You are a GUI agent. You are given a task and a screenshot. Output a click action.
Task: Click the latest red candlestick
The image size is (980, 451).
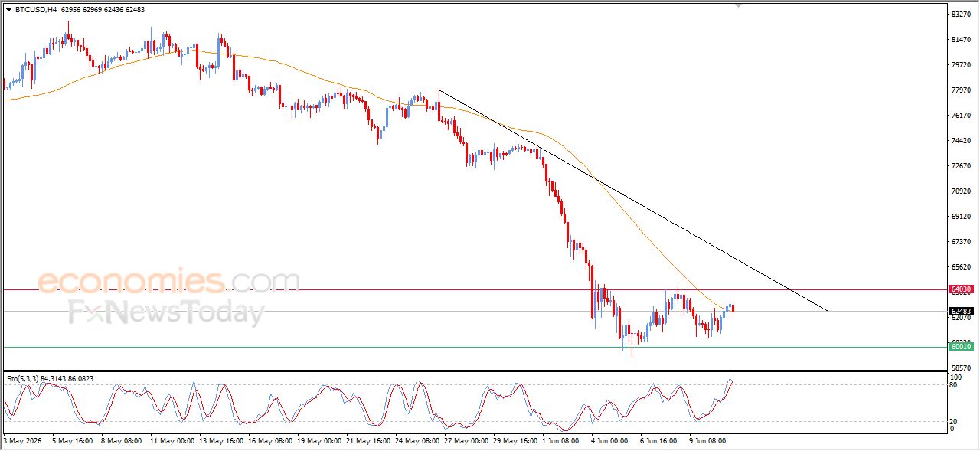point(733,308)
